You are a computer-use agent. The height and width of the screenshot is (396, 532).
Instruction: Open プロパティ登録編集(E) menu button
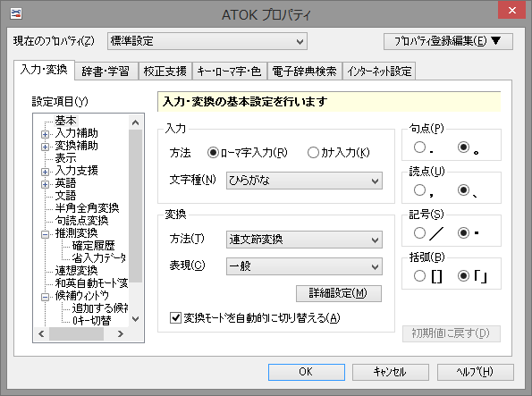448,41
